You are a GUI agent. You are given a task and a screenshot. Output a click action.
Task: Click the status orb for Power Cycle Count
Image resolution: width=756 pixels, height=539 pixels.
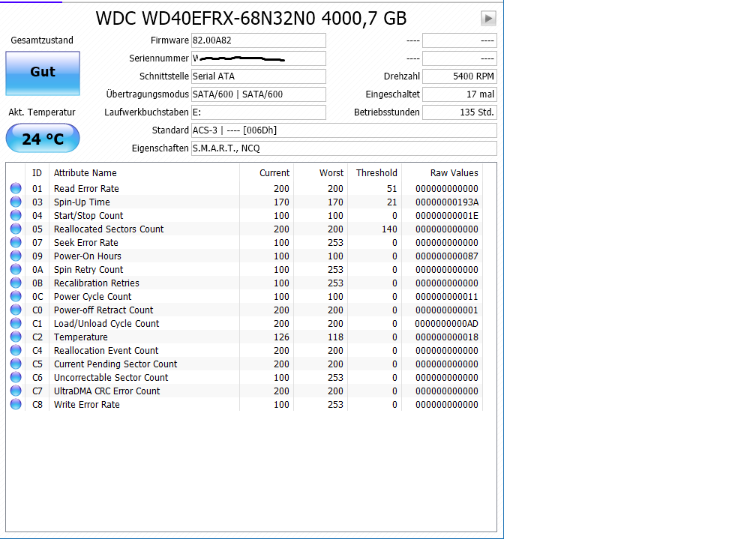[x=16, y=297]
